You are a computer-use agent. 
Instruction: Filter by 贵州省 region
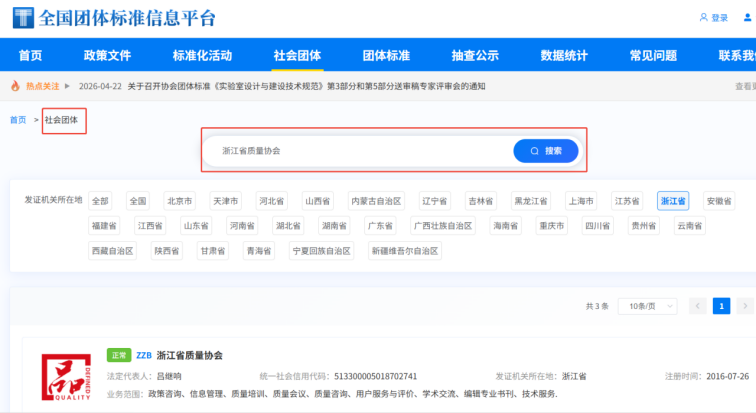644,226
